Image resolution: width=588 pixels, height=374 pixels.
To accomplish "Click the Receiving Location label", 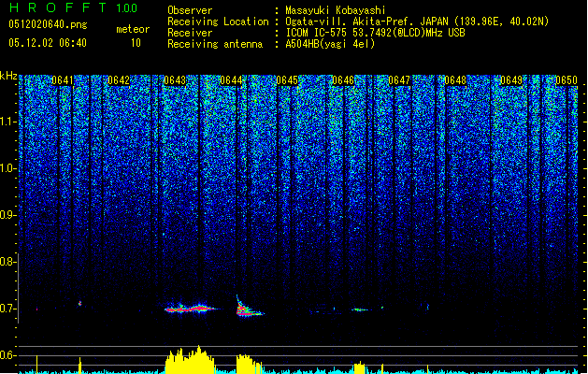I will click(218, 22).
